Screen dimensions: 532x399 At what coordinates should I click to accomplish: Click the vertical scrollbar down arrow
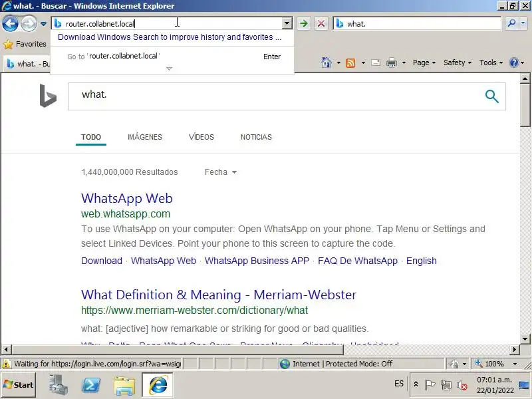(525, 338)
